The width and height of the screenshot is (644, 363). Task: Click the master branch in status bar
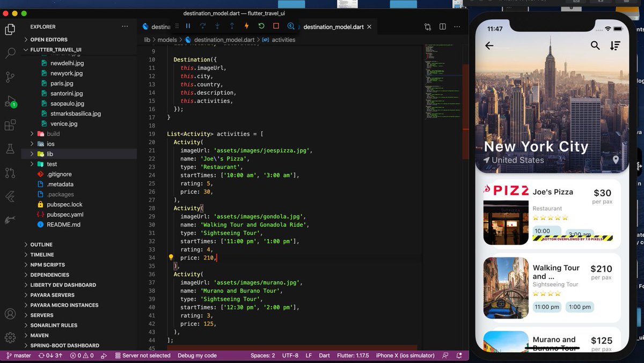[18, 355]
